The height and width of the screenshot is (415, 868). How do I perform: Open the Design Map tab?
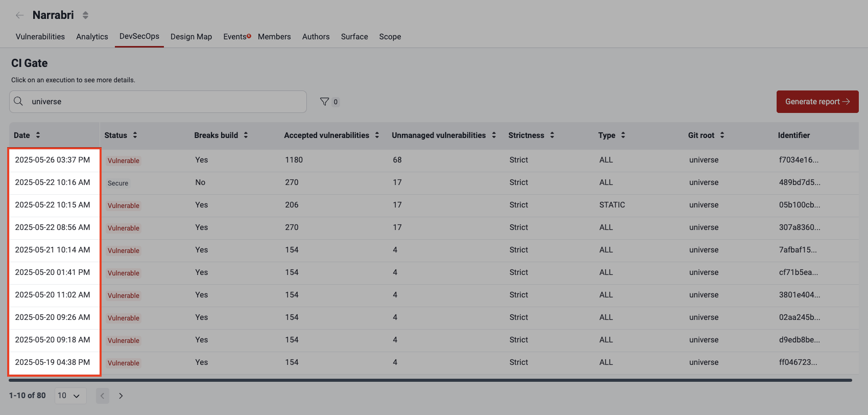[191, 37]
